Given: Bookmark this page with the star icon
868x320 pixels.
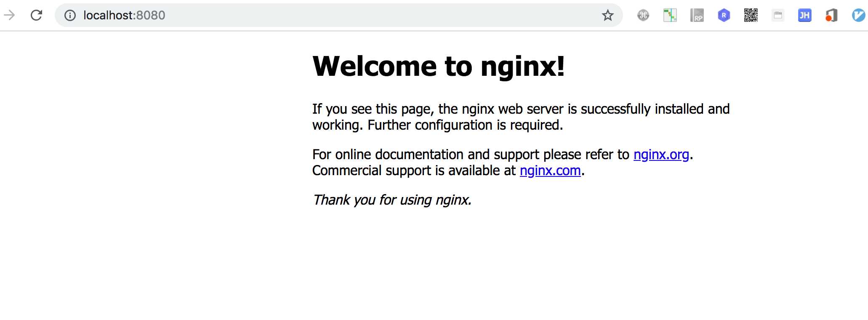Looking at the screenshot, I should click(607, 16).
